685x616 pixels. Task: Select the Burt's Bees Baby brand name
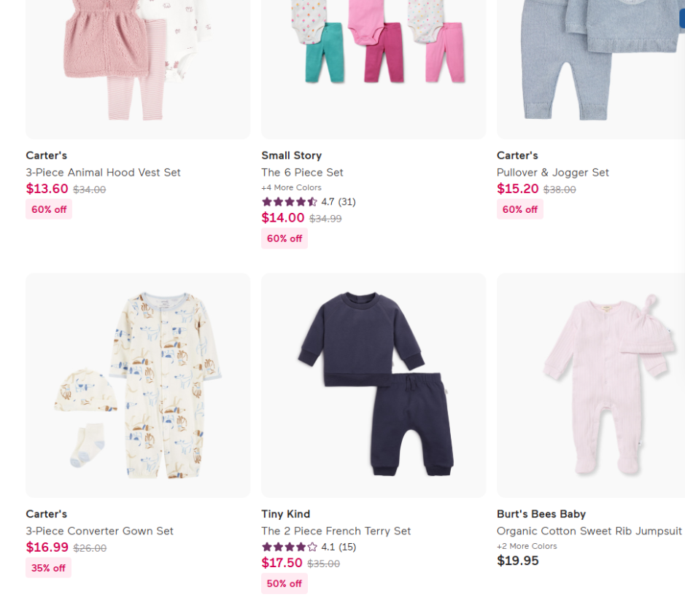541,514
